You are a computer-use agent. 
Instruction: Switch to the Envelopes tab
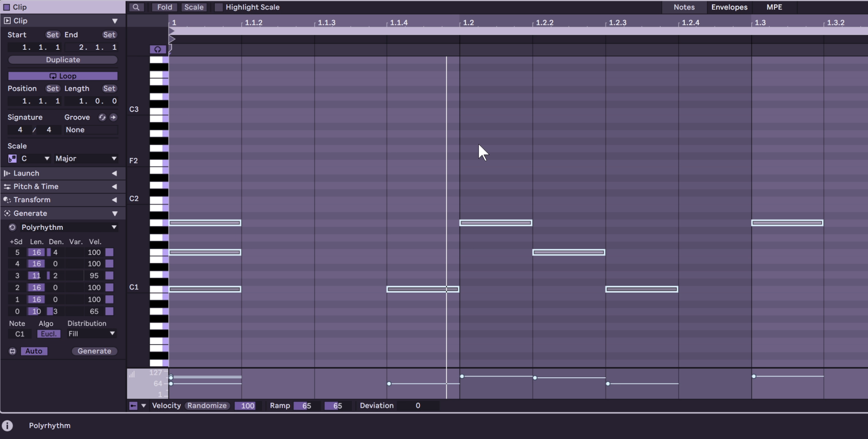(x=729, y=7)
